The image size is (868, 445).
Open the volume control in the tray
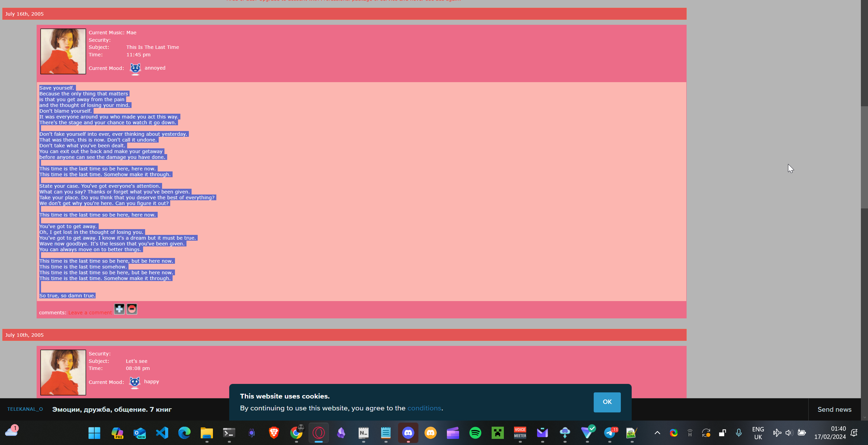[x=789, y=433]
